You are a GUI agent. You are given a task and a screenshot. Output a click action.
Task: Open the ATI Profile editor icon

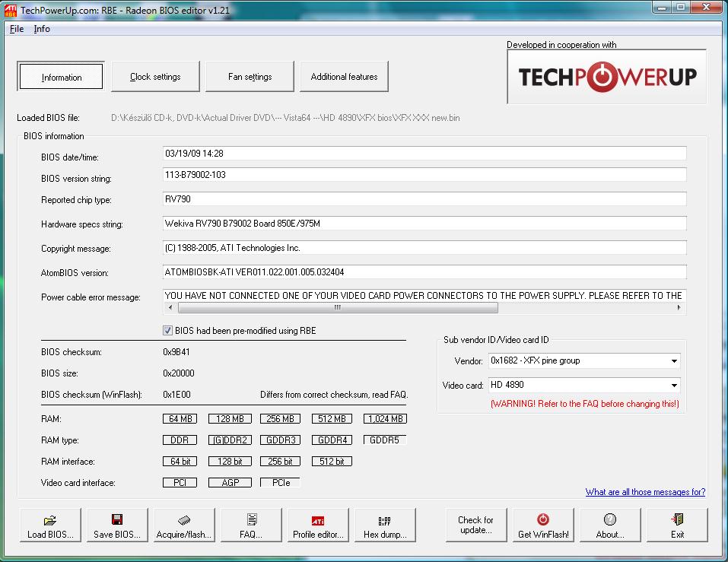[318, 520]
